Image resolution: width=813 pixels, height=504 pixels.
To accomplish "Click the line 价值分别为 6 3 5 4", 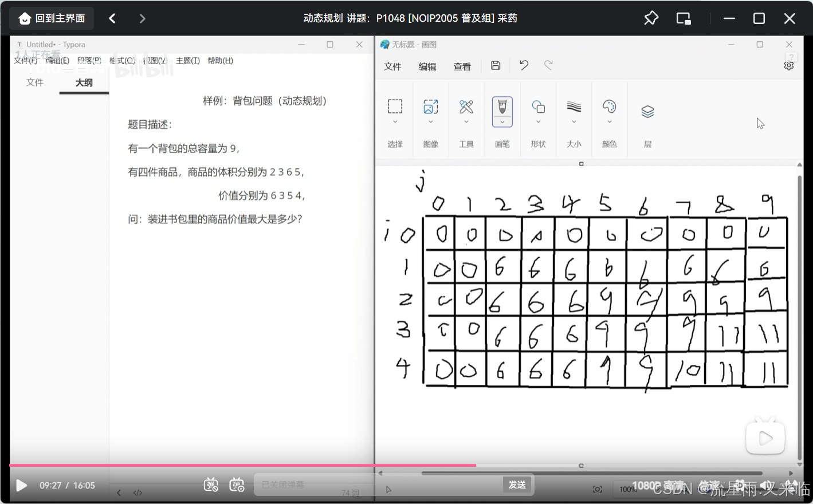I will [262, 195].
